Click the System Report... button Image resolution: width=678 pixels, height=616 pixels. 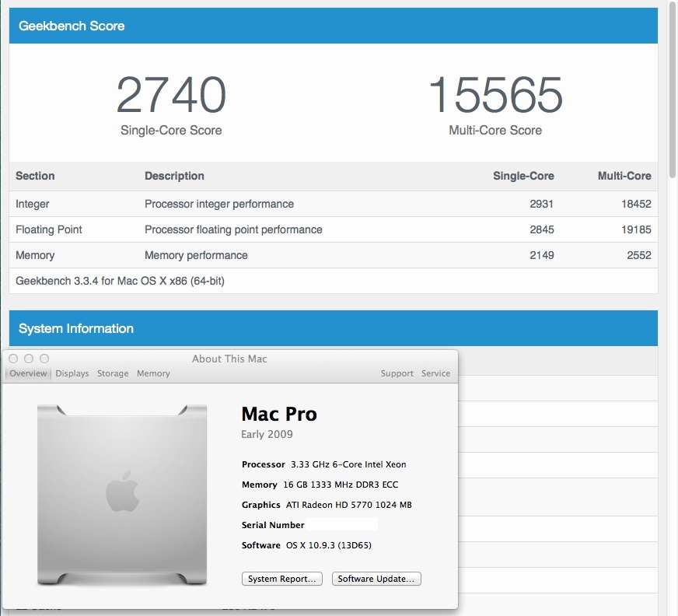click(282, 579)
